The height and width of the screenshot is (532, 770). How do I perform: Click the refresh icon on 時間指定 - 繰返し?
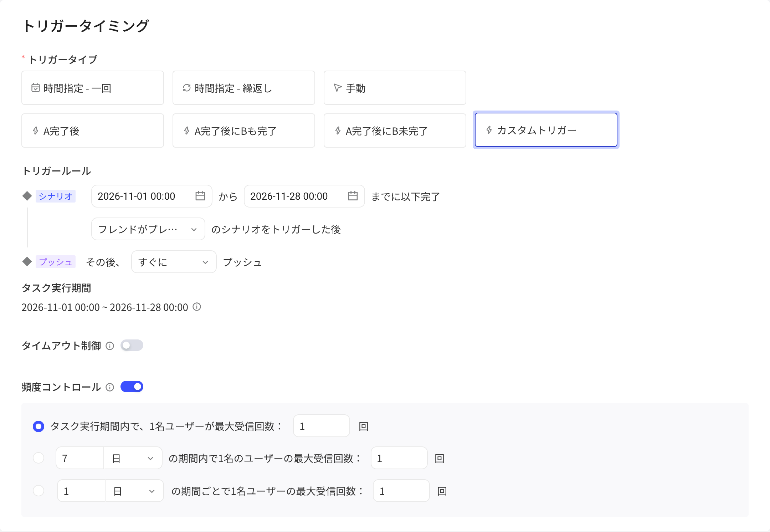point(187,88)
